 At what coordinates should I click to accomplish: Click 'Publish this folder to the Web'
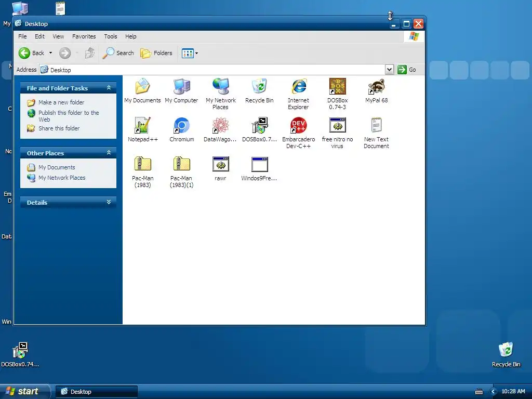(69, 116)
